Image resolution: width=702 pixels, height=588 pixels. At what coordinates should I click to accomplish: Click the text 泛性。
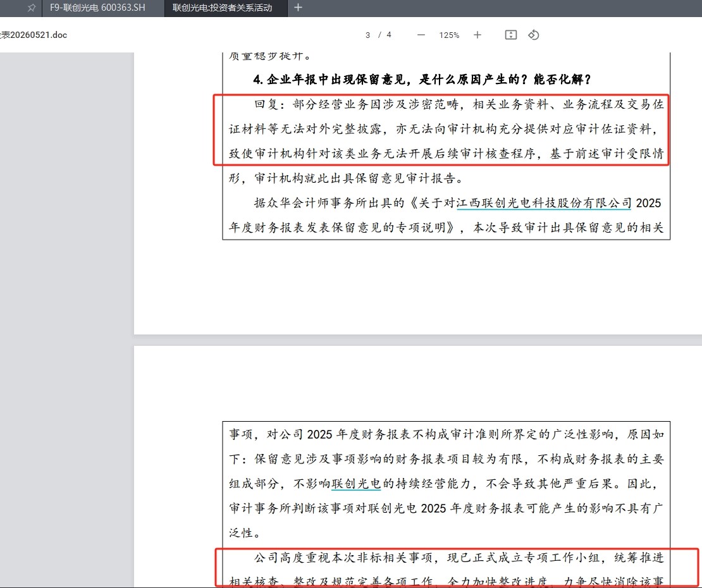tap(245, 533)
